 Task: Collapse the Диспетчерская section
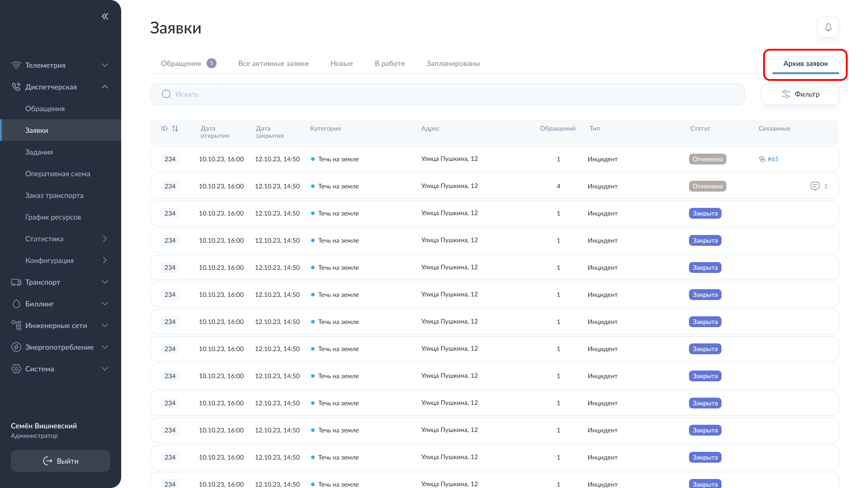click(105, 87)
